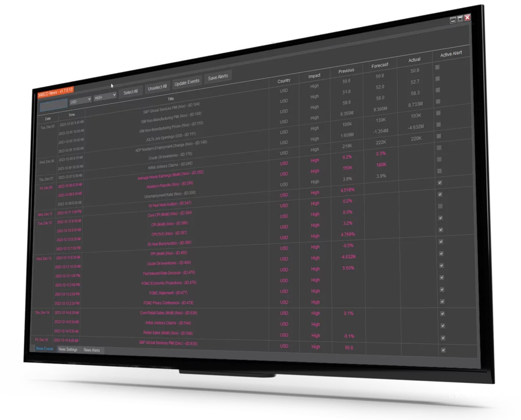Select the title 'FOMC Press Conference - (ID:478)'
The height and width of the screenshot is (420, 521).
168,303
